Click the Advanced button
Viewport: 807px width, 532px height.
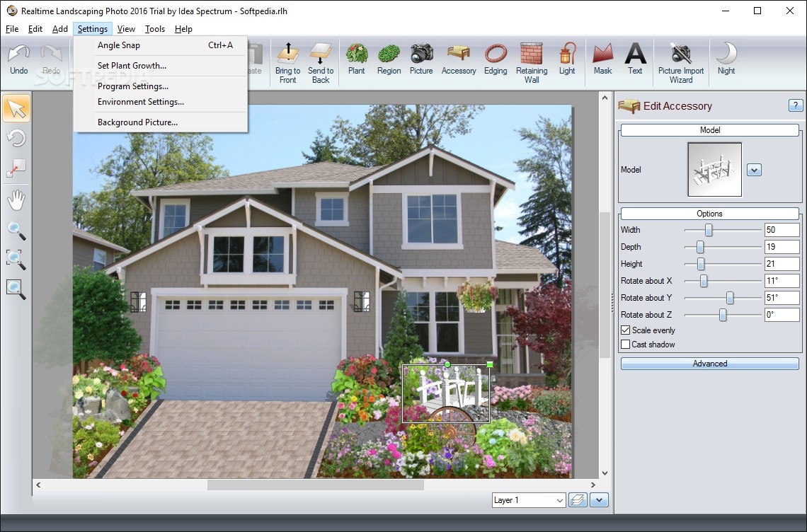tap(710, 364)
